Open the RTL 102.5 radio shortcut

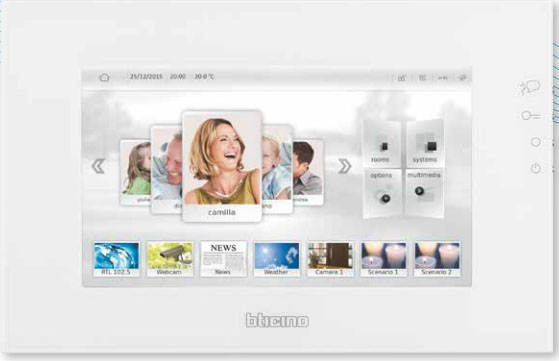(116, 259)
